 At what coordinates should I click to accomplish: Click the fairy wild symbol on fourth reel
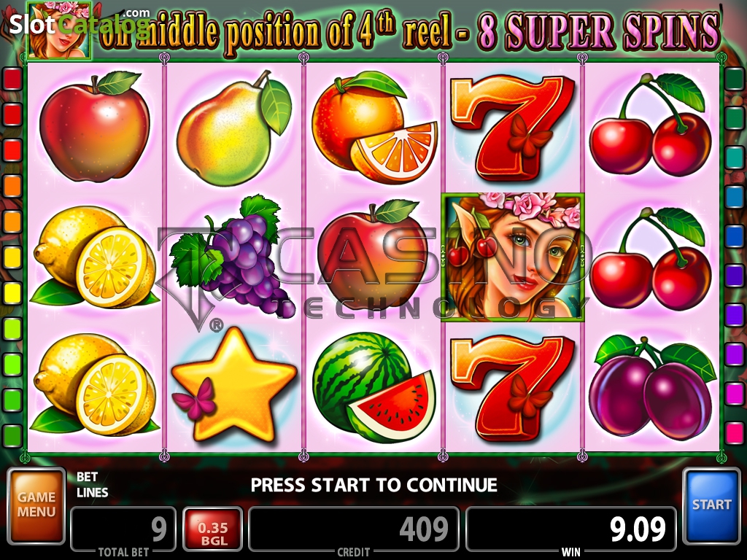pos(513,257)
